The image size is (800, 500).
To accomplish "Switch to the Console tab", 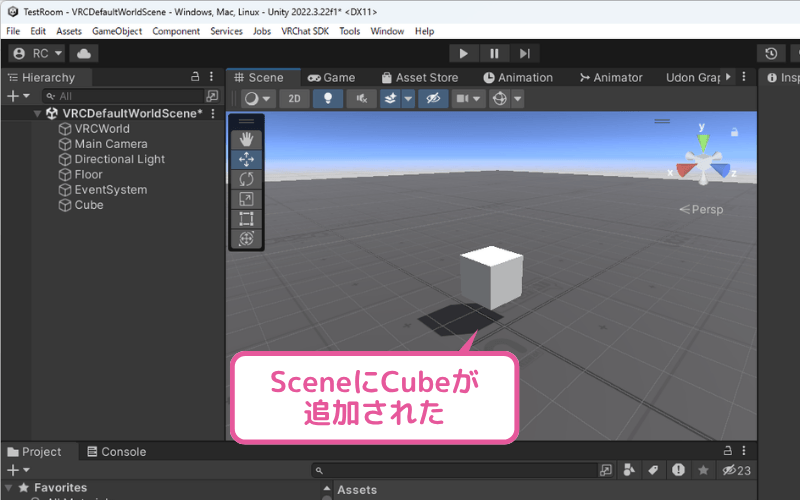I will coord(117,452).
